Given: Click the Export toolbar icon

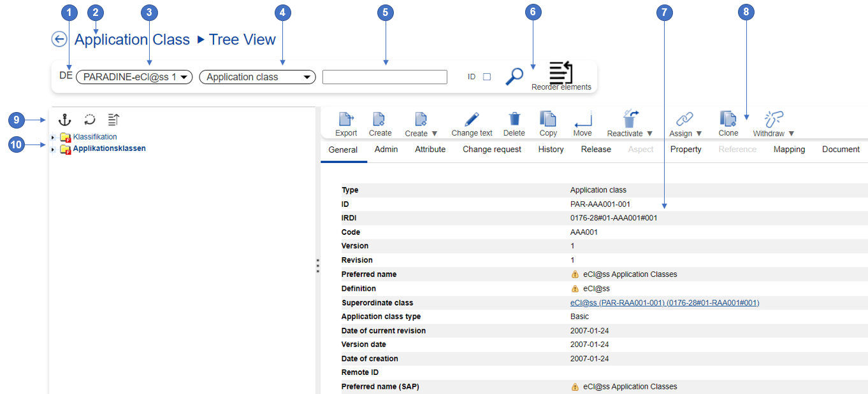Looking at the screenshot, I should tap(346, 119).
